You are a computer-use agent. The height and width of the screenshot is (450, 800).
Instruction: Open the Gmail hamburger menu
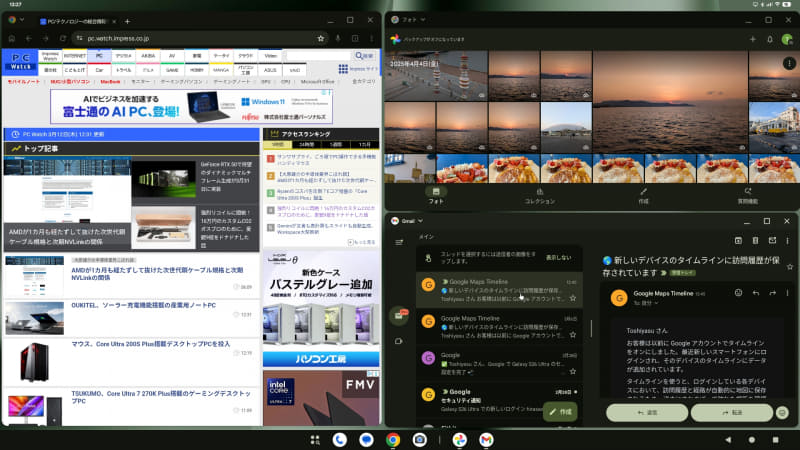(x=399, y=242)
